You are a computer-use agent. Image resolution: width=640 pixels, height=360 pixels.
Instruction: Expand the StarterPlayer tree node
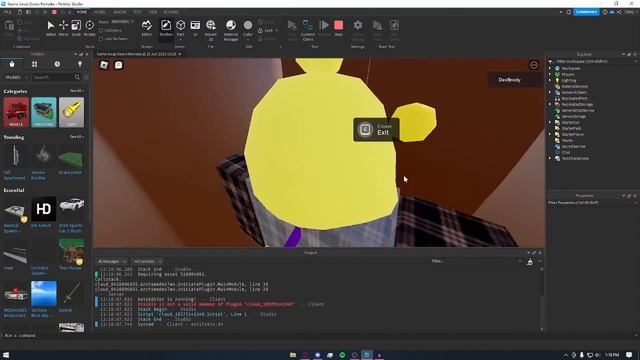point(550,134)
